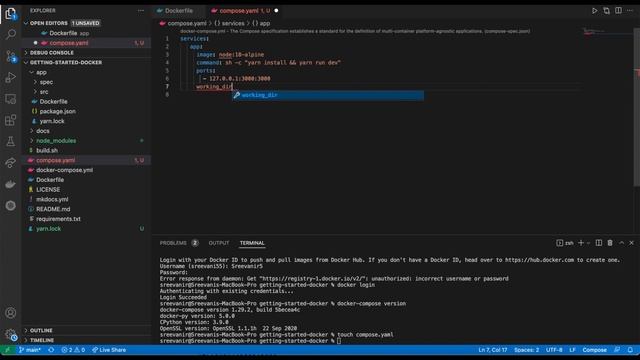Switch to the Output panel tab

[219, 243]
